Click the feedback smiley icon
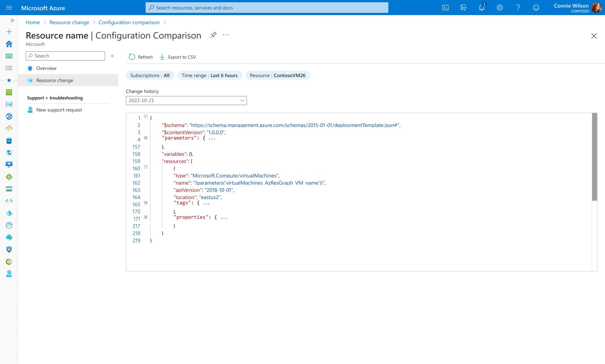The width and height of the screenshot is (605, 364). click(x=536, y=8)
